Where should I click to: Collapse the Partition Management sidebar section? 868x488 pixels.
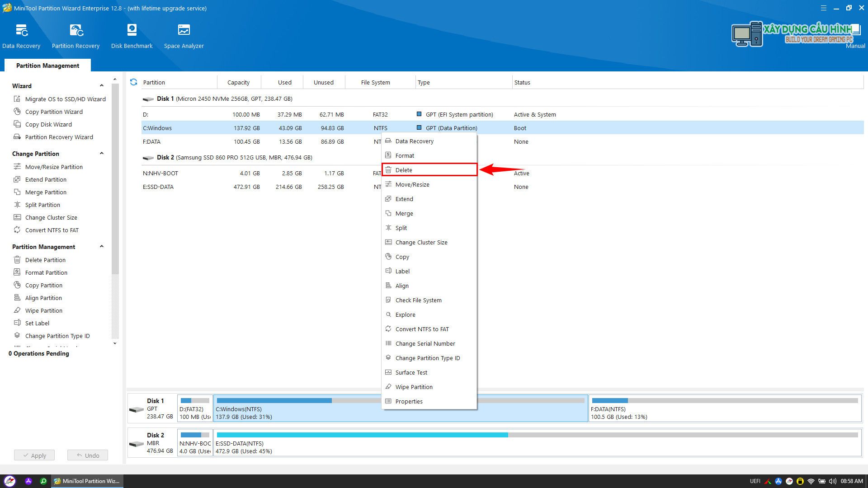point(102,246)
